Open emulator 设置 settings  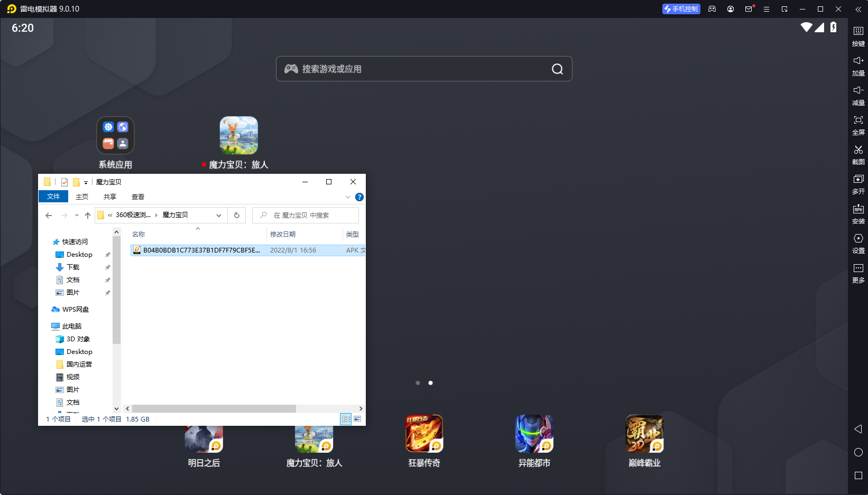pos(858,243)
